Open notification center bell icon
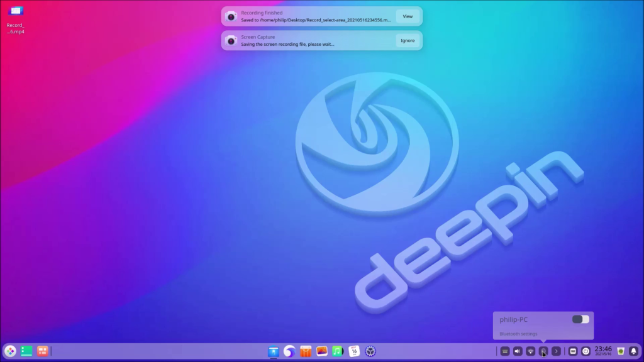The width and height of the screenshot is (644, 362). click(633, 351)
